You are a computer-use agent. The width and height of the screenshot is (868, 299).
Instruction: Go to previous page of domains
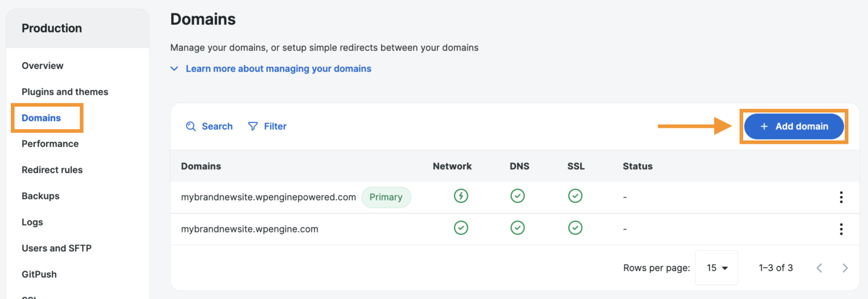click(x=819, y=268)
